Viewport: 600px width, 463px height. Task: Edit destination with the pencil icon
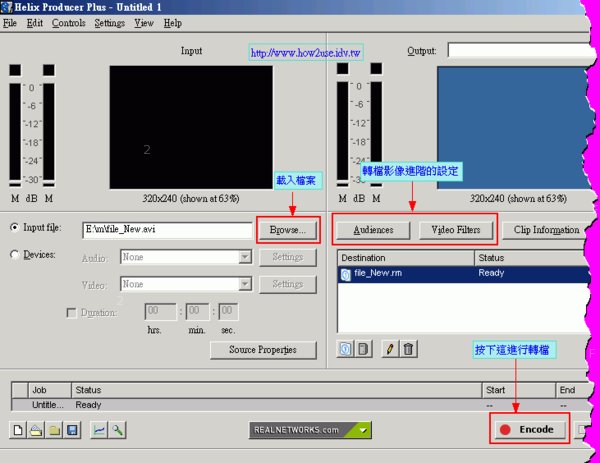coord(390,349)
